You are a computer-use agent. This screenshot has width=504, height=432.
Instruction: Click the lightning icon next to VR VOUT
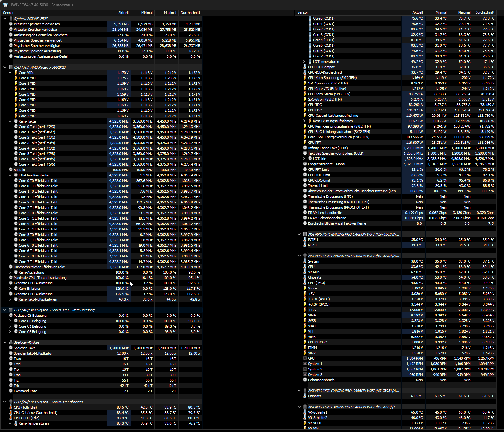coord(305,423)
